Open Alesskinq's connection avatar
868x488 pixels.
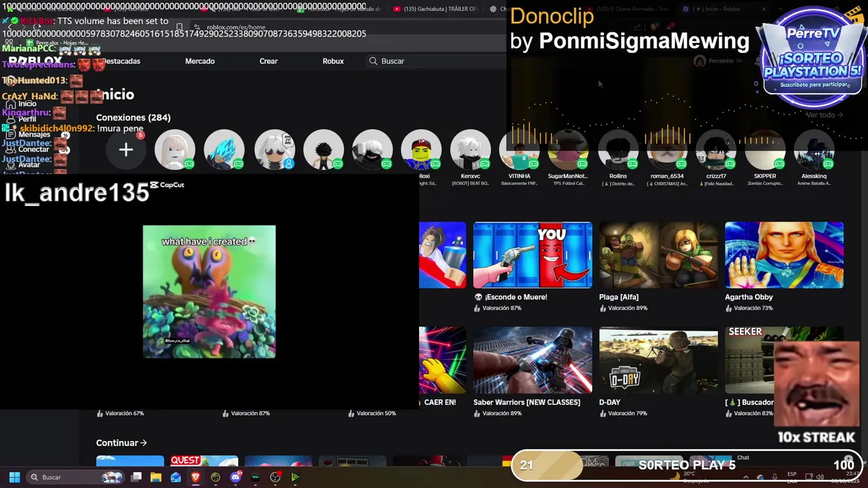(x=814, y=150)
